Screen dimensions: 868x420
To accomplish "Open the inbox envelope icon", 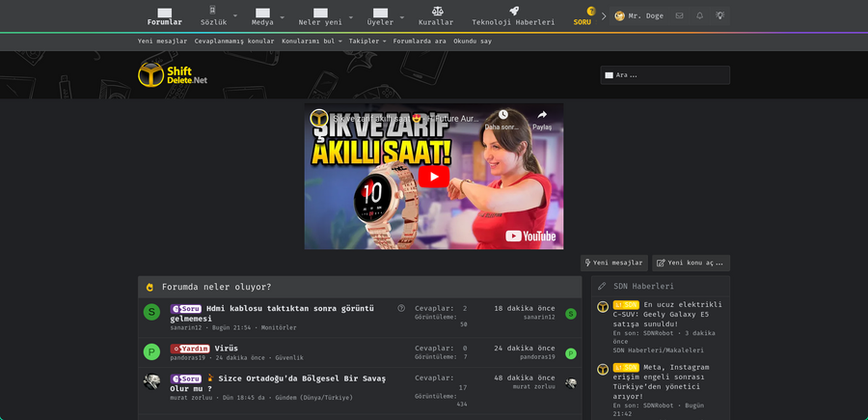I will (679, 16).
